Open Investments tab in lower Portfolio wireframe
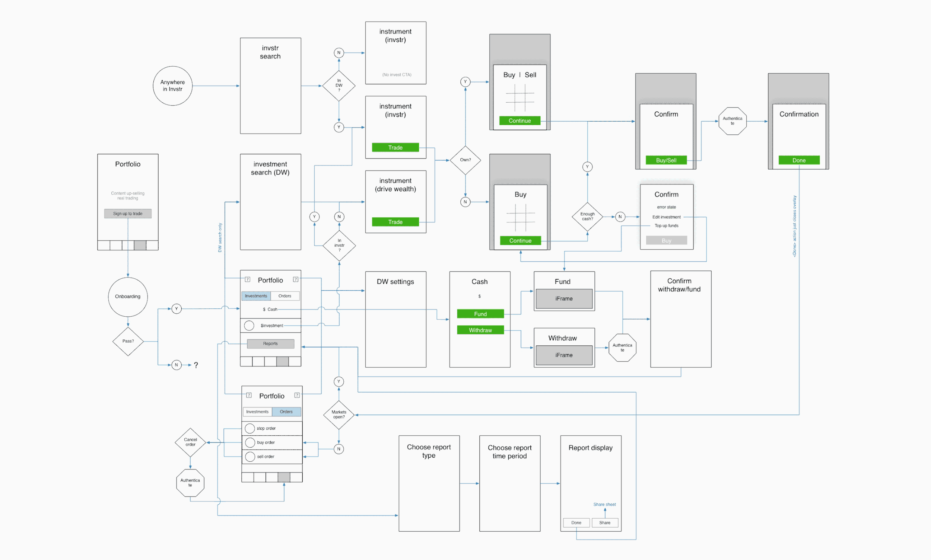Viewport: 931px width, 560px height. 258,412
